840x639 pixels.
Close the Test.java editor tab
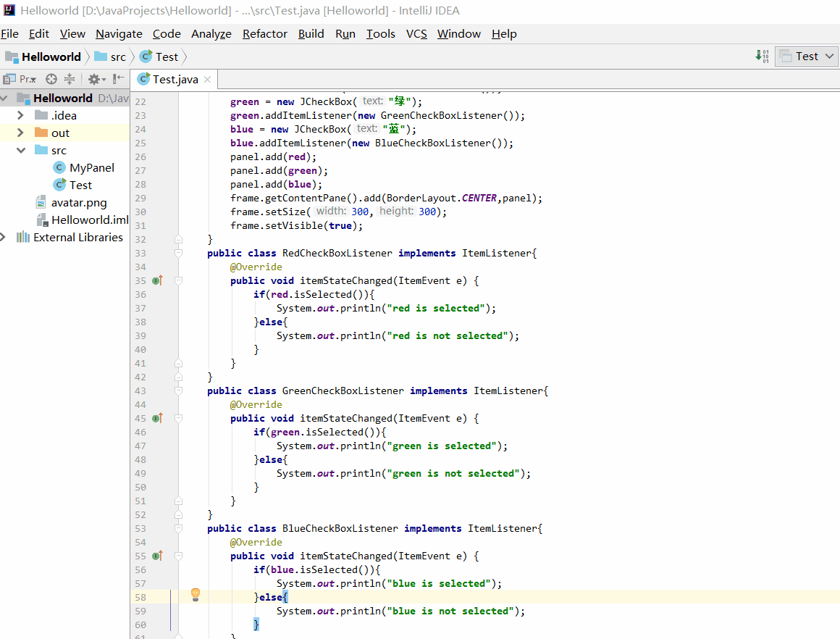(x=207, y=80)
